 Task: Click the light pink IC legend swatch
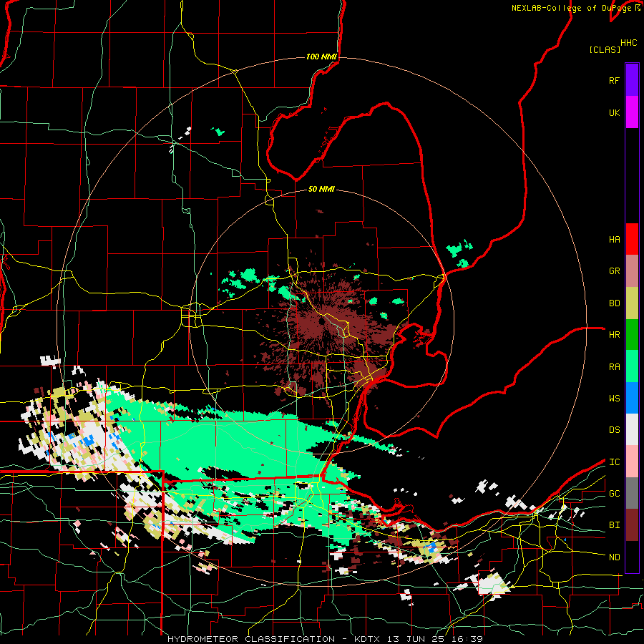tap(632, 462)
